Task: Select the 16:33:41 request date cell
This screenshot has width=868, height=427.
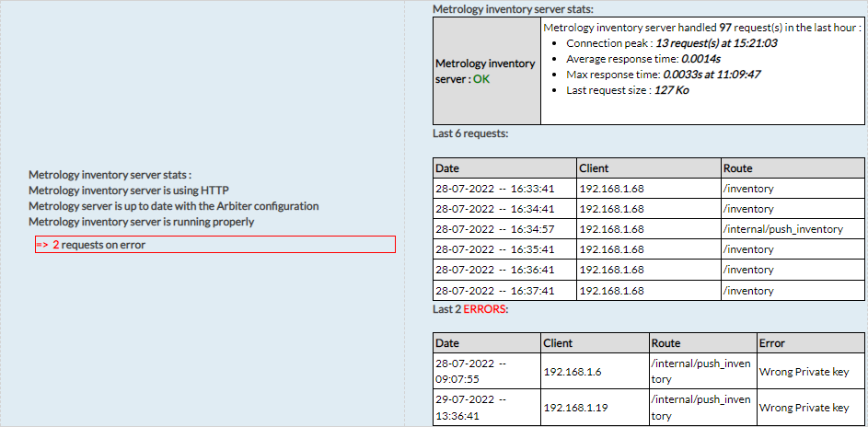Action: tap(495, 189)
